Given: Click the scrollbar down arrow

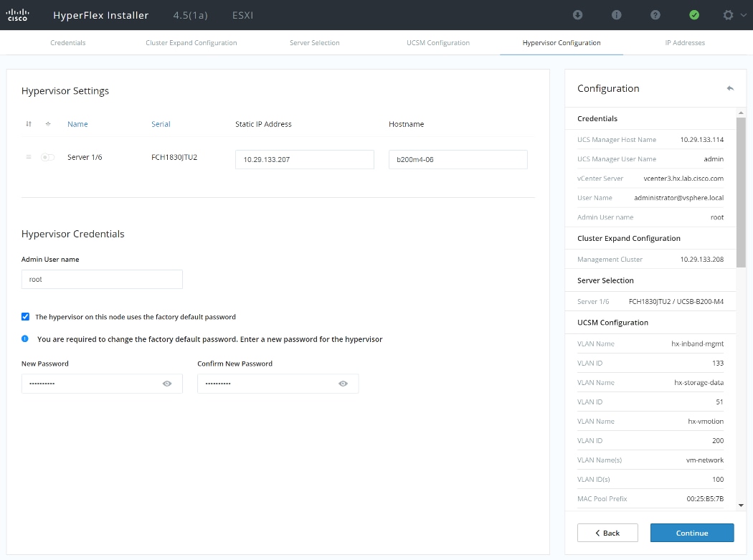Looking at the screenshot, I should (x=741, y=506).
